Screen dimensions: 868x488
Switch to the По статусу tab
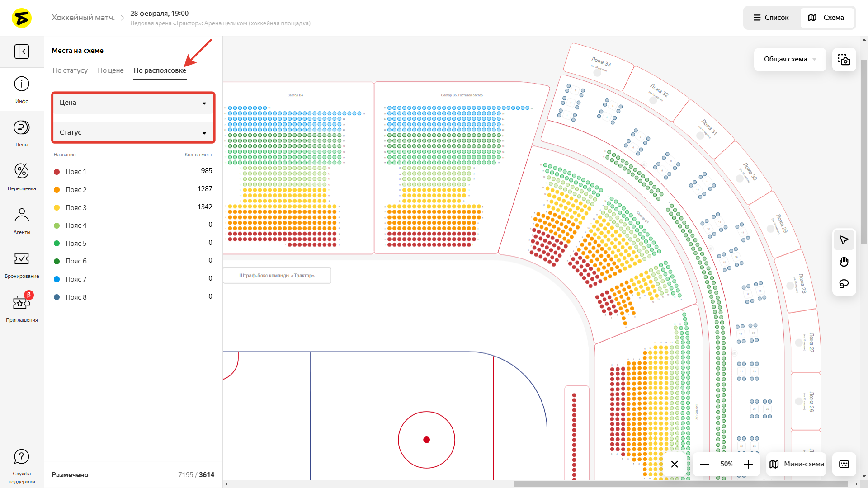tap(70, 70)
